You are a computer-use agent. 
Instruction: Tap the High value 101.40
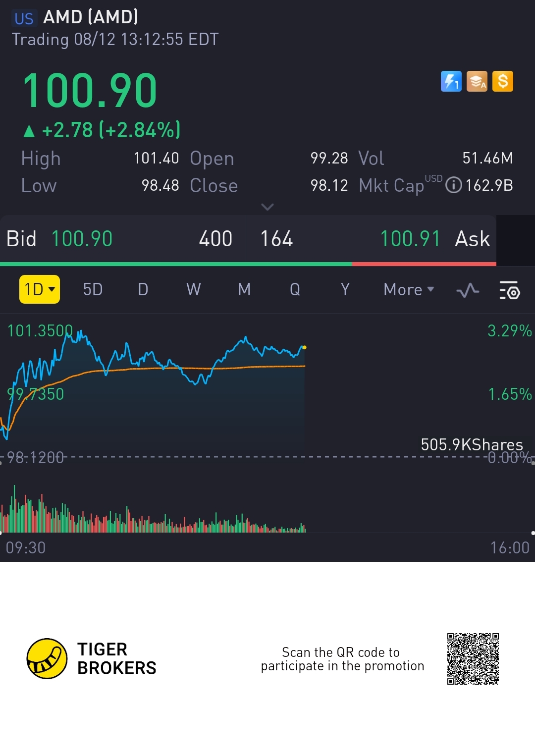(x=156, y=158)
